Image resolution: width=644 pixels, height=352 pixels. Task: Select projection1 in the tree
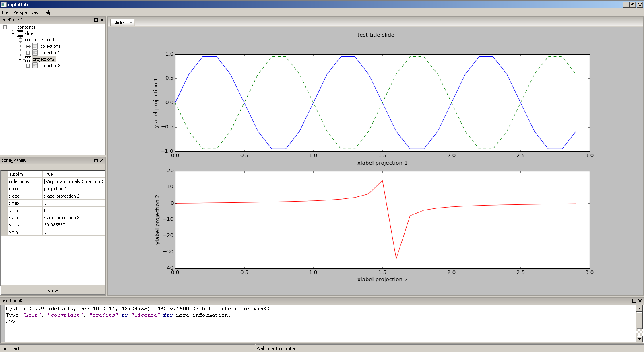point(43,40)
